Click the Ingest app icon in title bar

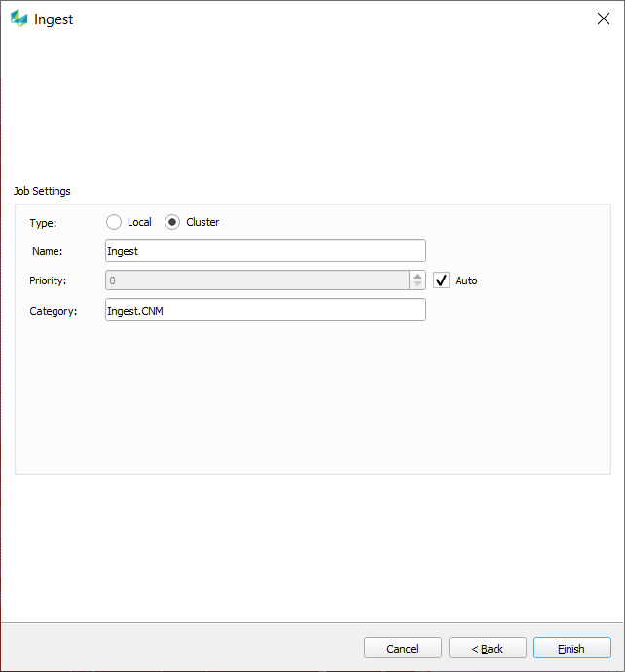[x=18, y=19]
